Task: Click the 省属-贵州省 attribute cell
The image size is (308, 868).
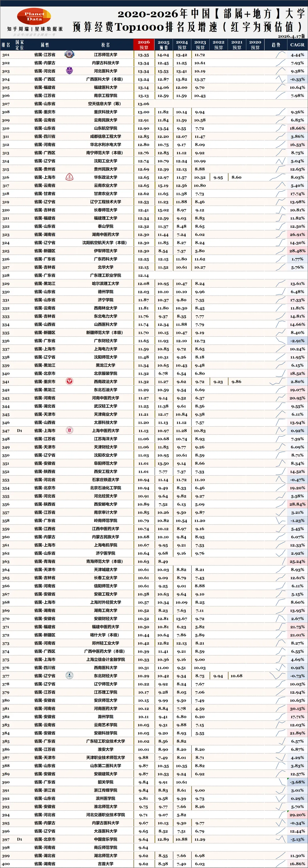Action: click(x=45, y=169)
